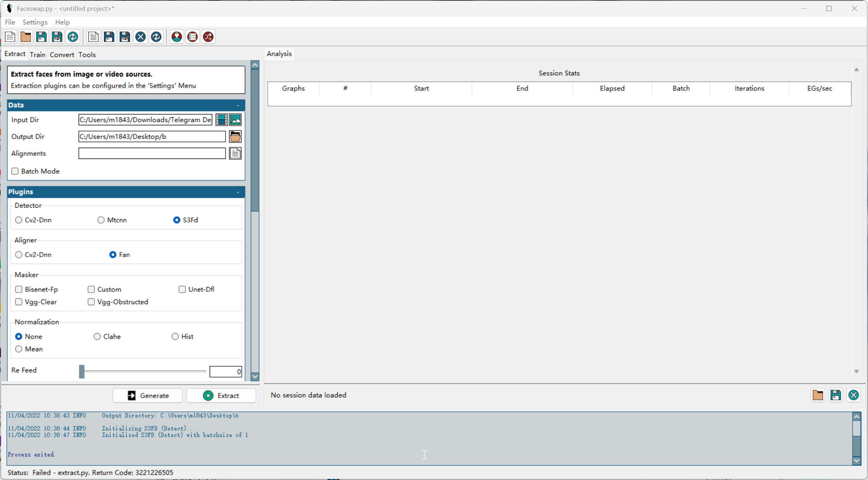
Task: Click the red convert settings arrows icon
Action: coord(208,37)
